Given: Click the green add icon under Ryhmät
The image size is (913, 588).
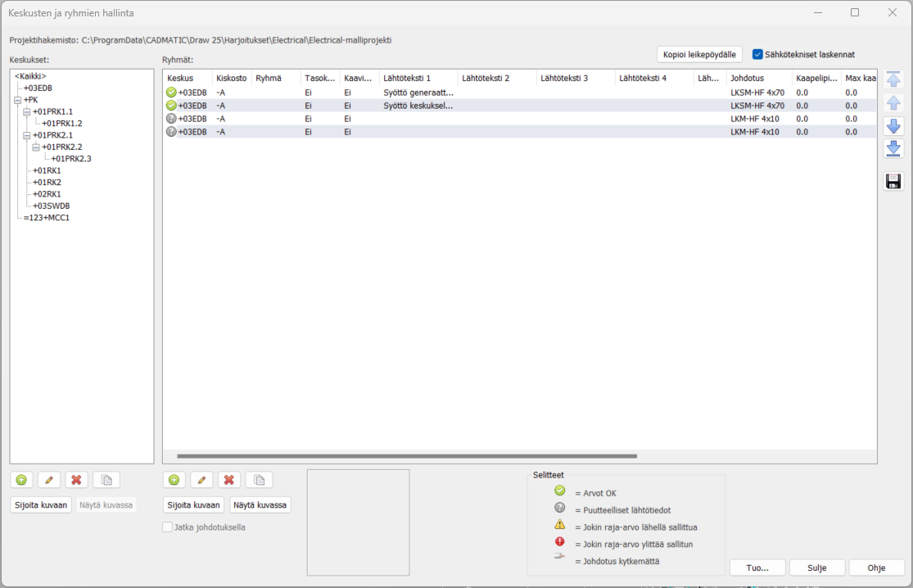Looking at the screenshot, I should (174, 480).
